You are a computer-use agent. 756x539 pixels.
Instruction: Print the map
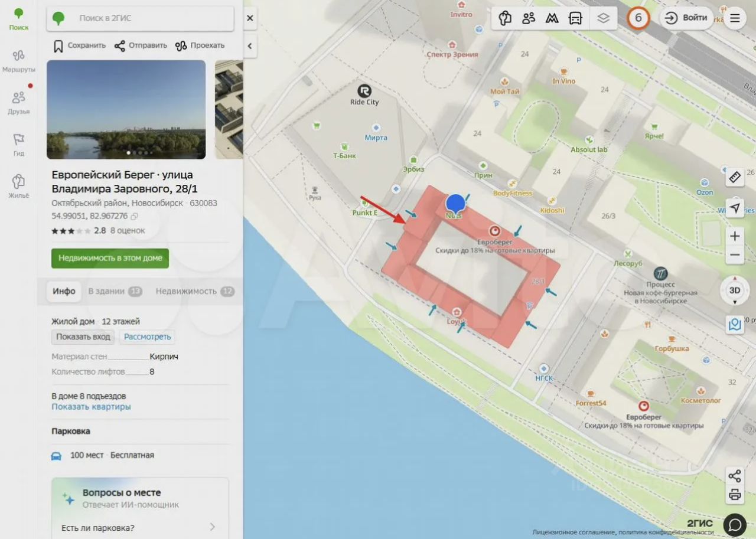[x=735, y=495]
